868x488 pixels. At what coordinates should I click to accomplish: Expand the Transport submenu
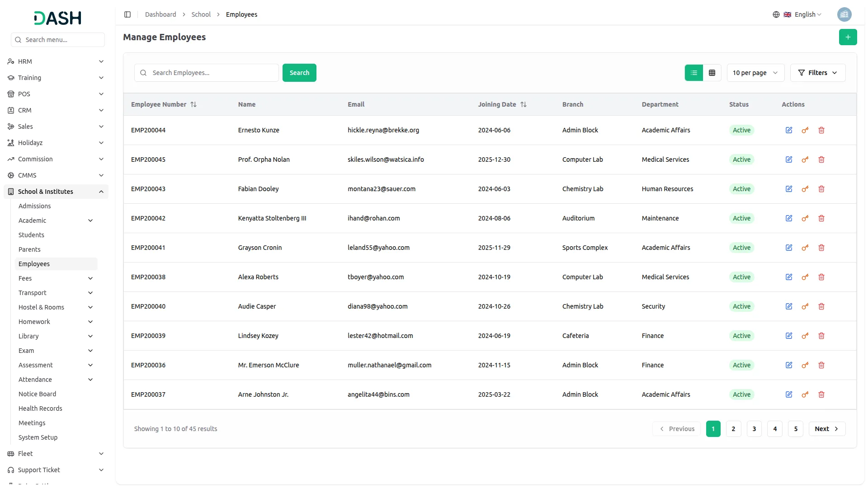pos(56,293)
